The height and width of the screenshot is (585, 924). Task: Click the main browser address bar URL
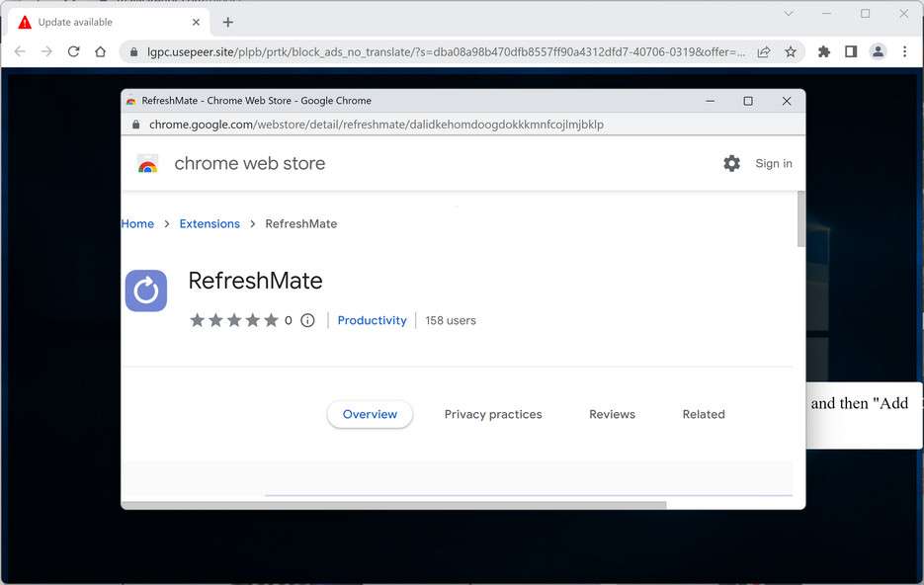446,52
